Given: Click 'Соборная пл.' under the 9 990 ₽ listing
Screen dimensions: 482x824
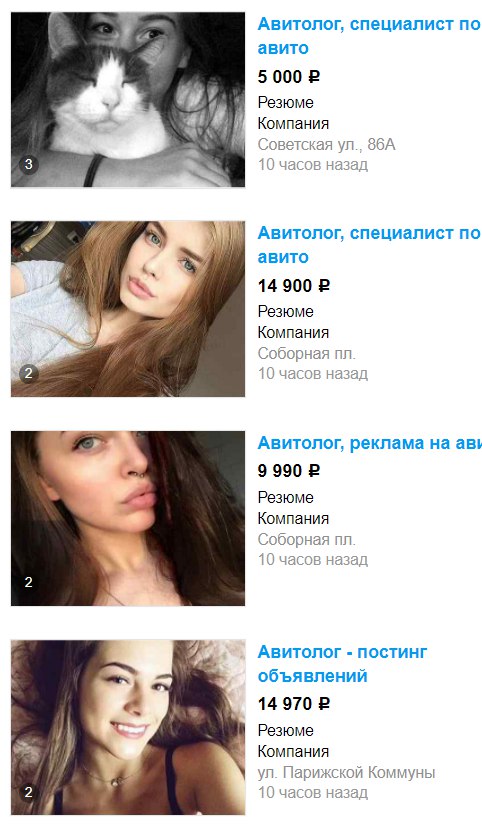Looking at the screenshot, I should (x=306, y=540).
